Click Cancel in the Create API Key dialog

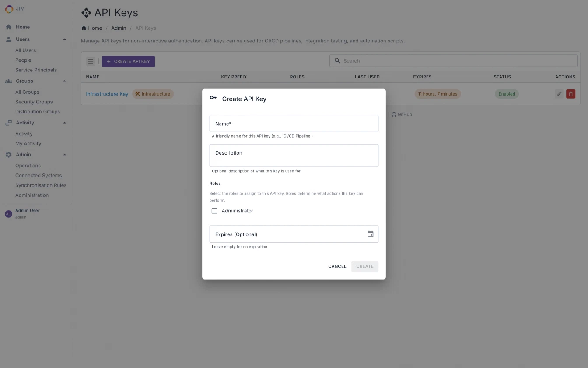(x=337, y=266)
